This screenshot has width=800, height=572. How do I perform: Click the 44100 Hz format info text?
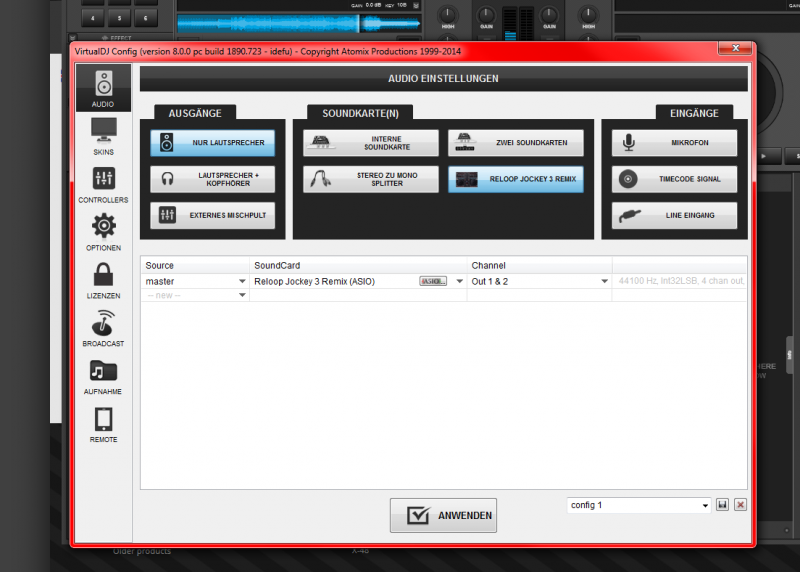(x=681, y=281)
